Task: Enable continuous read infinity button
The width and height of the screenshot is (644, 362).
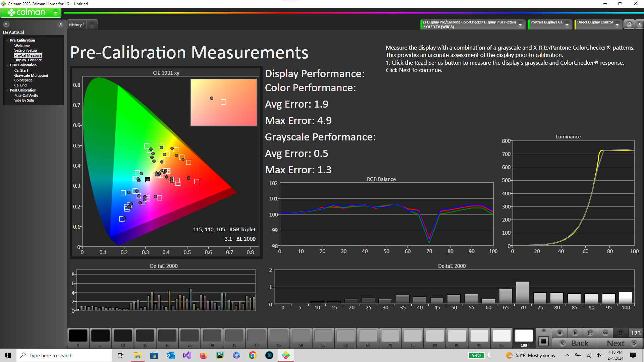Action: click(605, 333)
